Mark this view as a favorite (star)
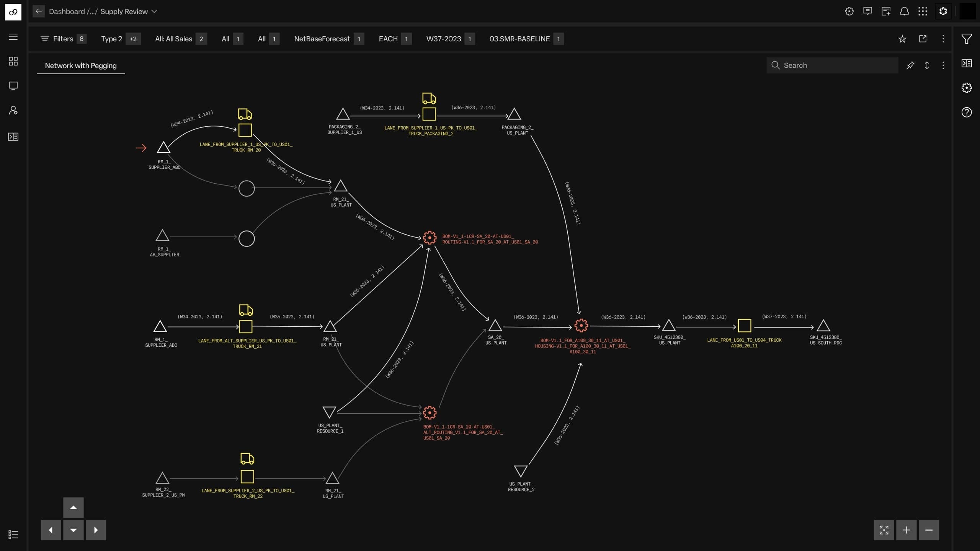980x551 pixels. click(902, 39)
